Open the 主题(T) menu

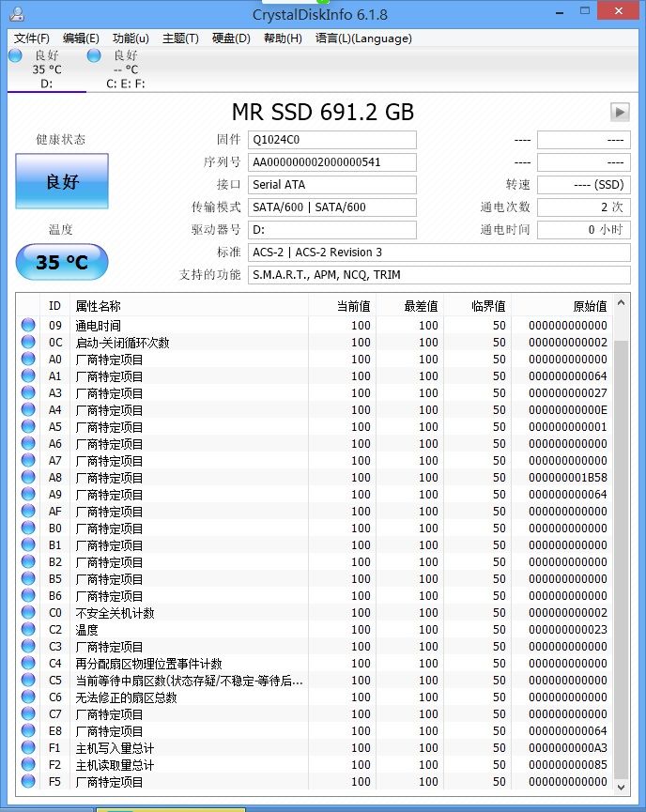(x=180, y=38)
